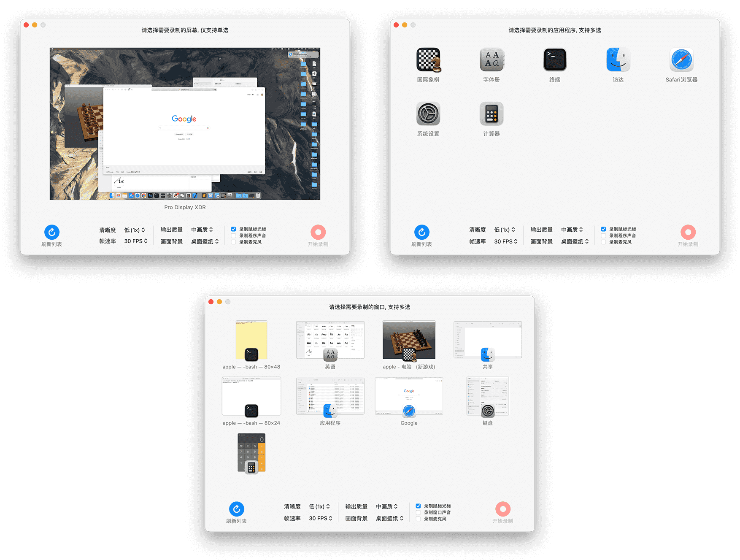Click refresh list icon in screen-select window
This screenshot has width=740, height=560.
click(52, 232)
